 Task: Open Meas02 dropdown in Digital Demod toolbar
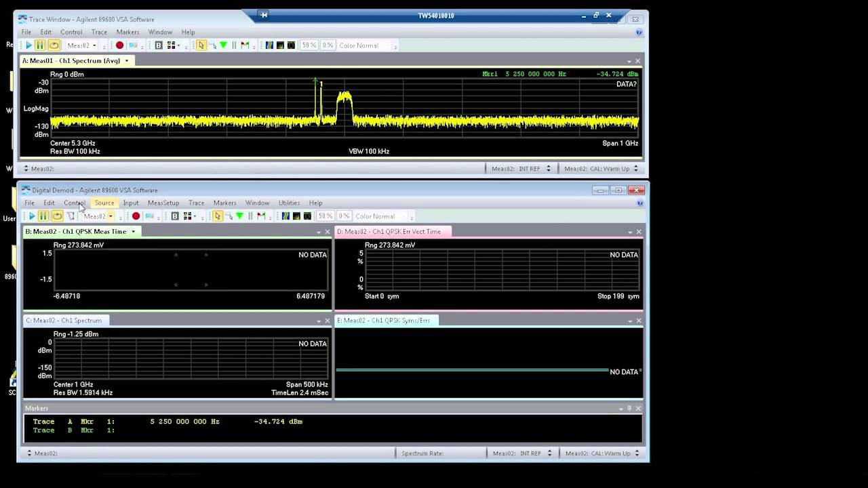(111, 216)
